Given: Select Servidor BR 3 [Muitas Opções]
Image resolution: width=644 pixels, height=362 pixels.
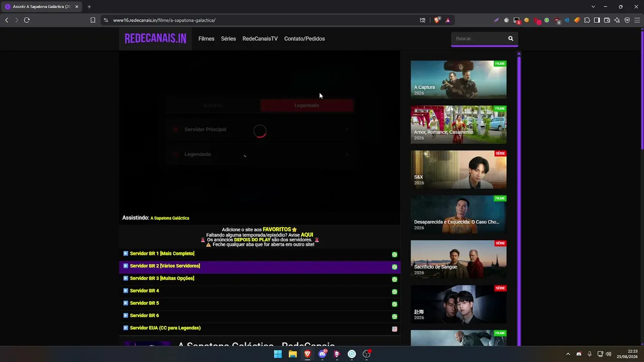Looking at the screenshot, I should click(162, 278).
